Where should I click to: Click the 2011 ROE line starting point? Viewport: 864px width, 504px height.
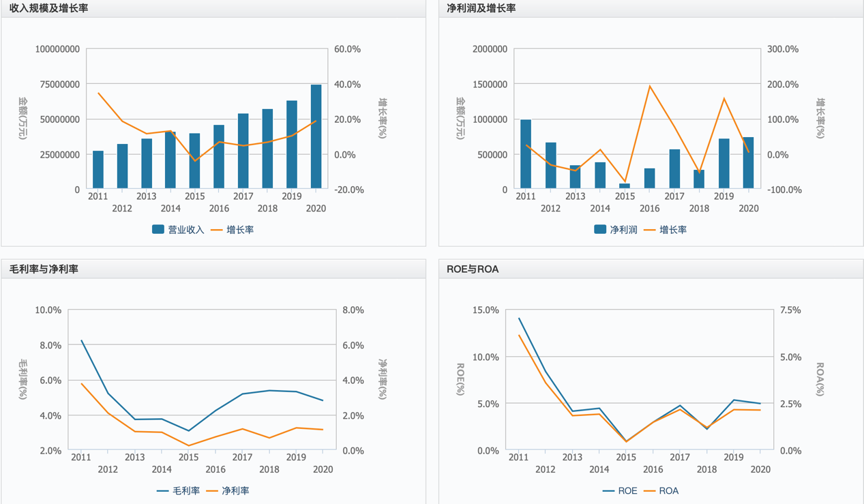[x=519, y=318]
